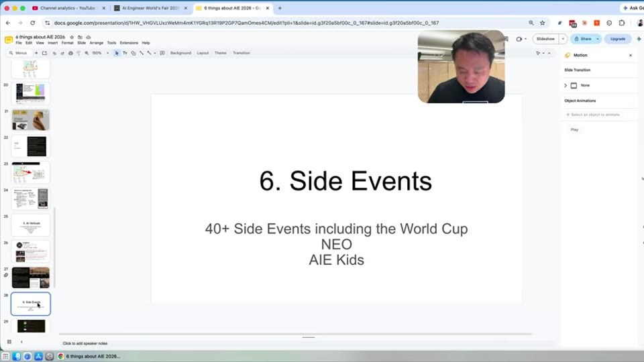This screenshot has height=362, width=644.
Task: Switch to the AI Engineer World's Fair tab
Action: [x=150, y=8]
